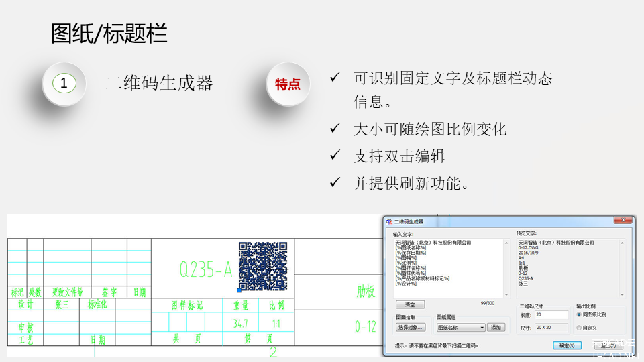Click the 二维码生成器 dialog title icon

coord(388,222)
